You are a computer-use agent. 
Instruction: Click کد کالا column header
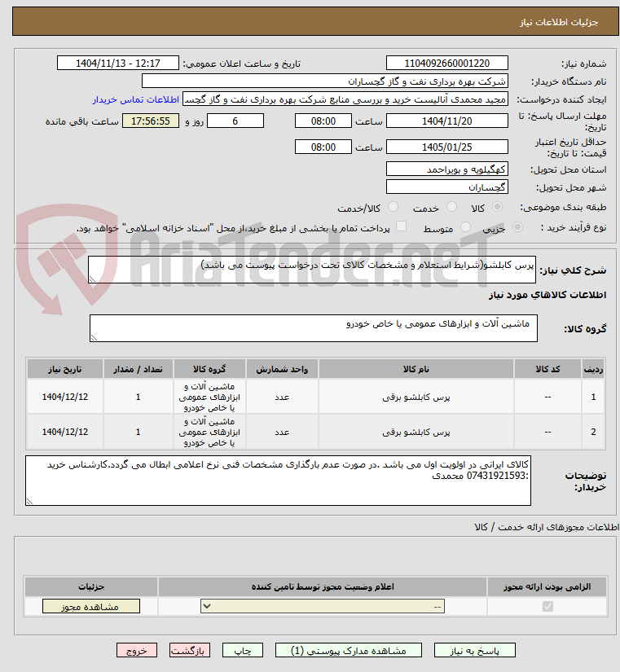547,369
